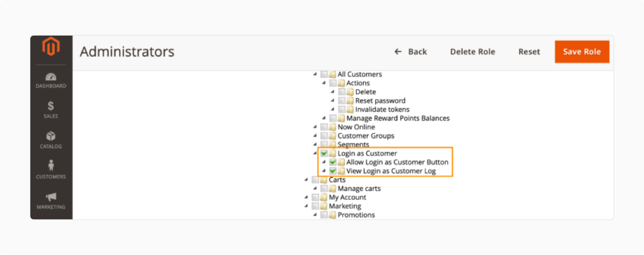Check the Promotions checkbox

tap(324, 215)
